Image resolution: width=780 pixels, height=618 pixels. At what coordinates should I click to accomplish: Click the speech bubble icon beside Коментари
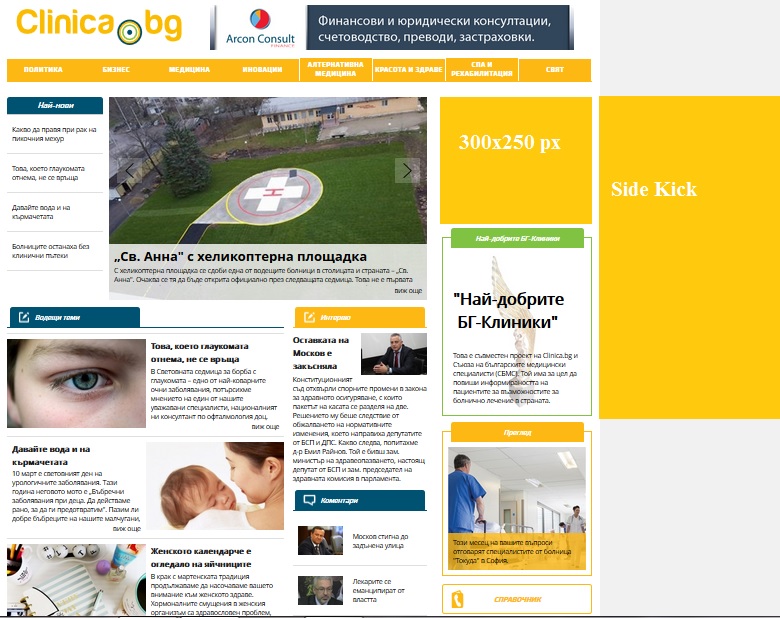[309, 500]
